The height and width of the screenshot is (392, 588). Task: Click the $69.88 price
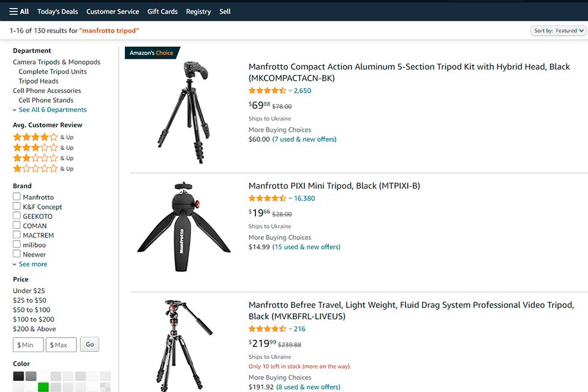coord(259,105)
